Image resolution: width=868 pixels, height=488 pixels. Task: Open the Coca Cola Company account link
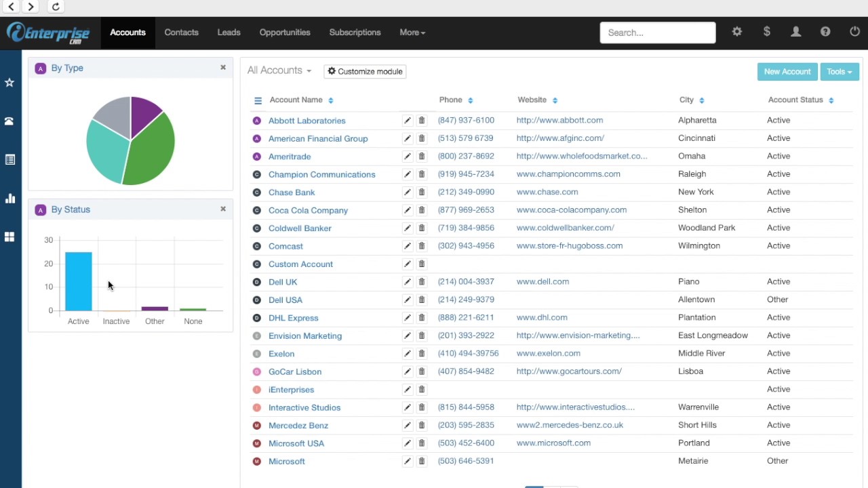[308, 210]
